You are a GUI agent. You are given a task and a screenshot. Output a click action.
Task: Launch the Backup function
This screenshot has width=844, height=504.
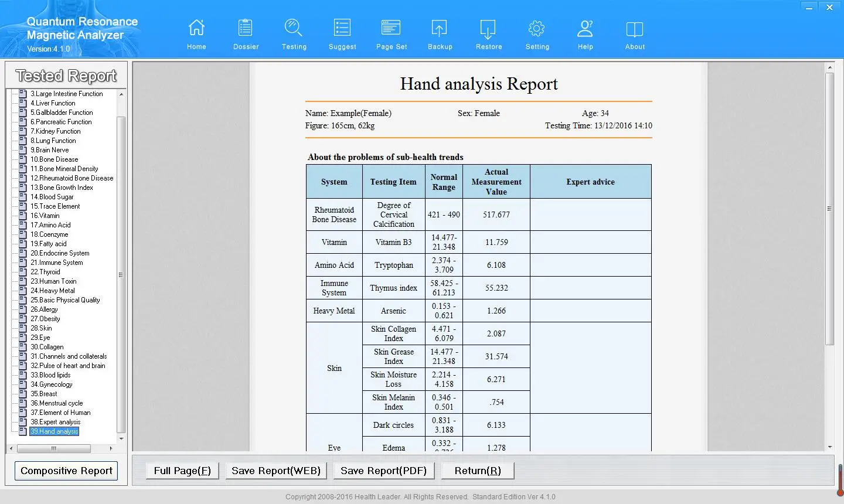(x=440, y=33)
